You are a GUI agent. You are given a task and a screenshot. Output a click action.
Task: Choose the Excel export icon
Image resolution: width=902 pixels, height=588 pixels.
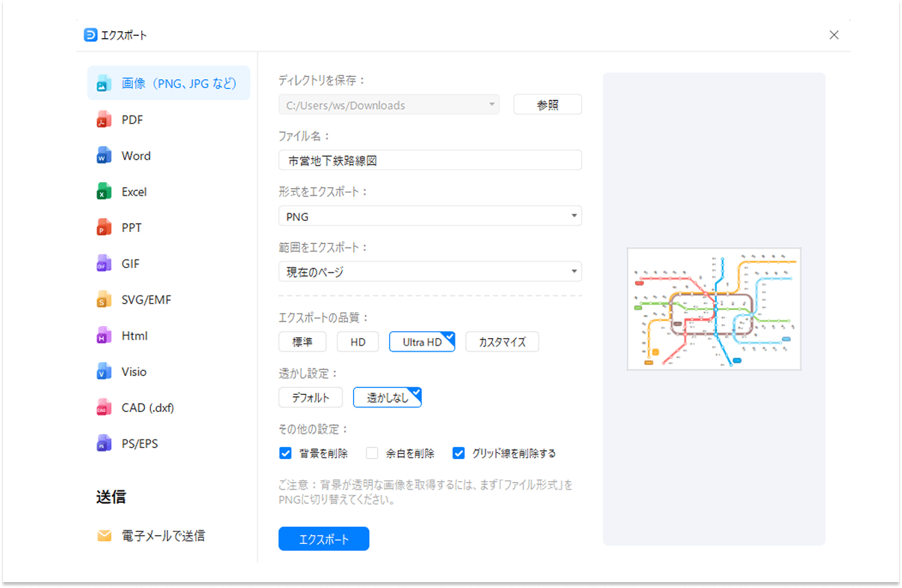(x=104, y=192)
